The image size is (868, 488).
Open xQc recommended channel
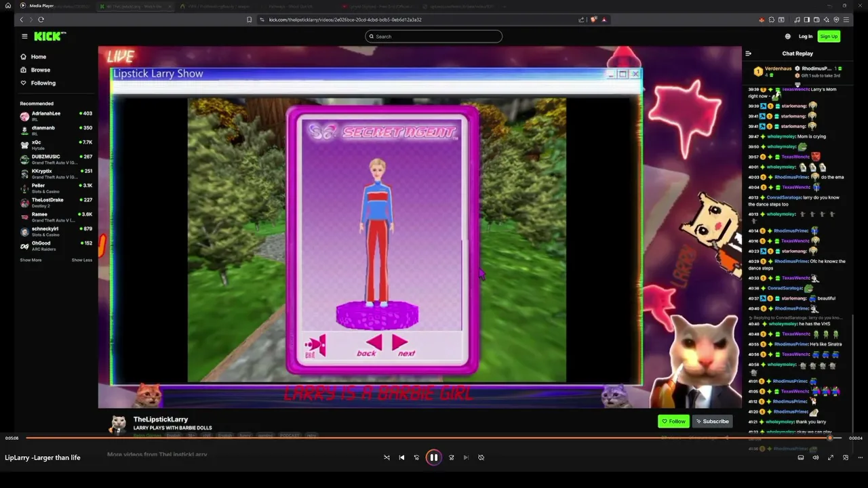coord(56,145)
